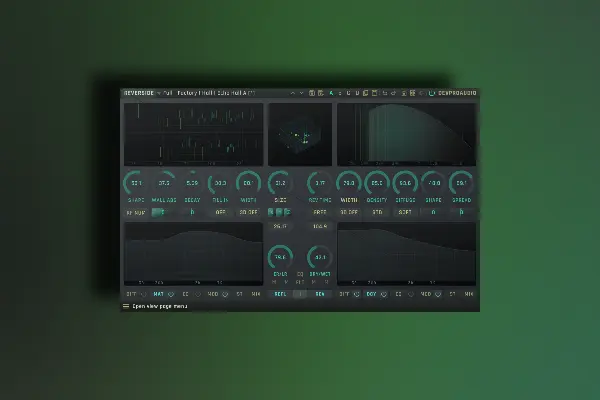Activate the A comparison slot
Image resolution: width=600 pixels, height=400 pixels.
[331, 93]
